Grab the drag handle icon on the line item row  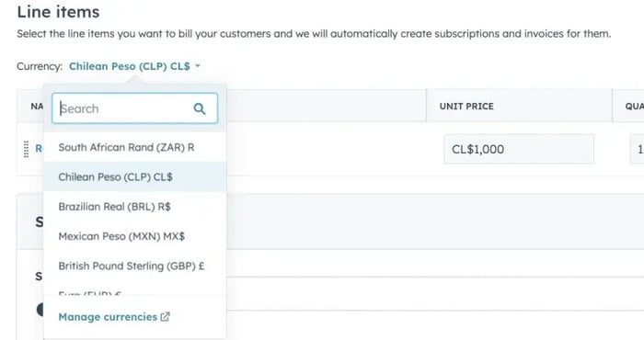(26, 149)
